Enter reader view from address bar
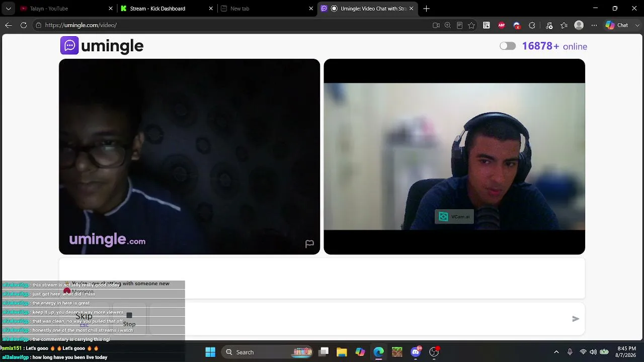Screen dimensions: 644x362 pos(459,25)
